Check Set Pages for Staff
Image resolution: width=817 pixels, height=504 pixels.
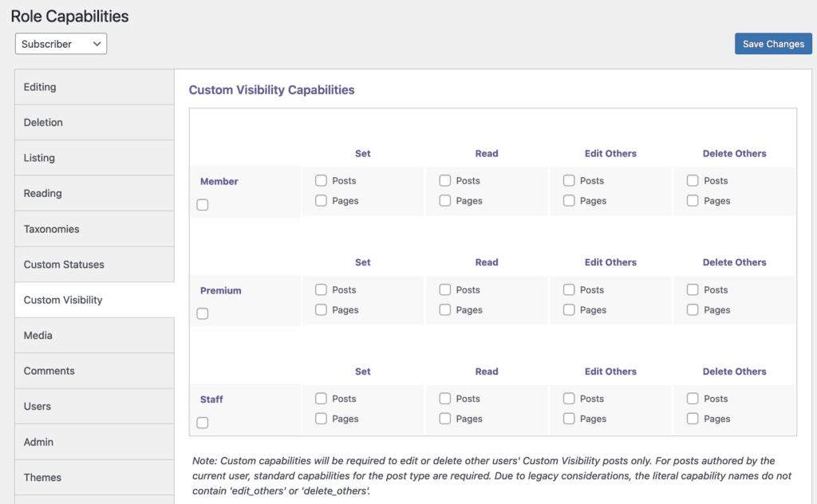pyautogui.click(x=322, y=418)
